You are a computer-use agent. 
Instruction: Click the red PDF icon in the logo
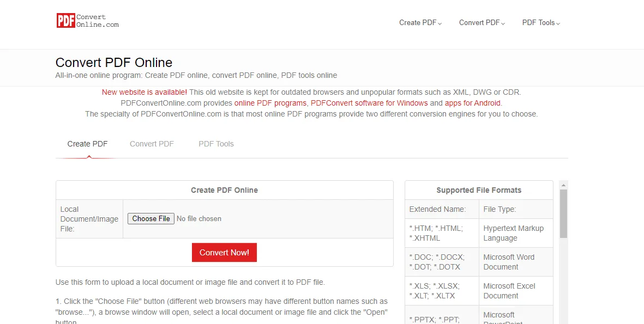click(65, 21)
